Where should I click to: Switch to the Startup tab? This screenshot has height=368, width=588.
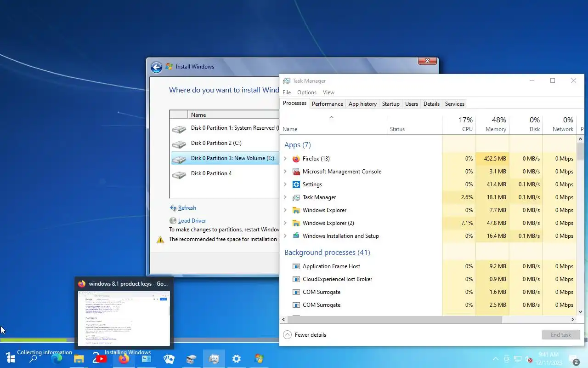click(391, 104)
